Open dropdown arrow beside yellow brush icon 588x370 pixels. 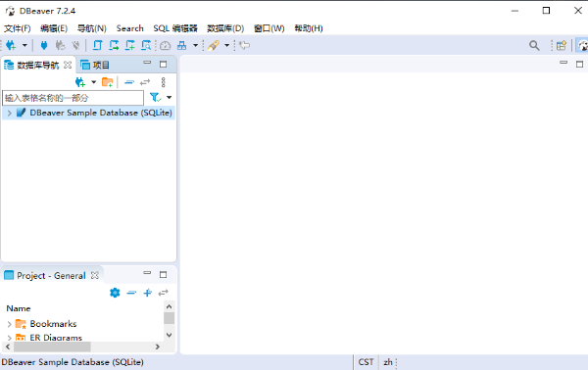tap(227, 45)
